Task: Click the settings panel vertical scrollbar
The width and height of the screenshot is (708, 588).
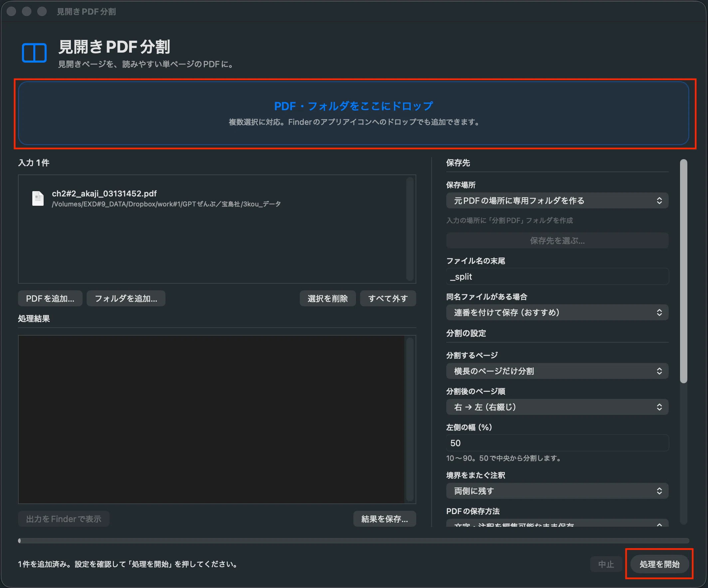Action: click(x=683, y=271)
